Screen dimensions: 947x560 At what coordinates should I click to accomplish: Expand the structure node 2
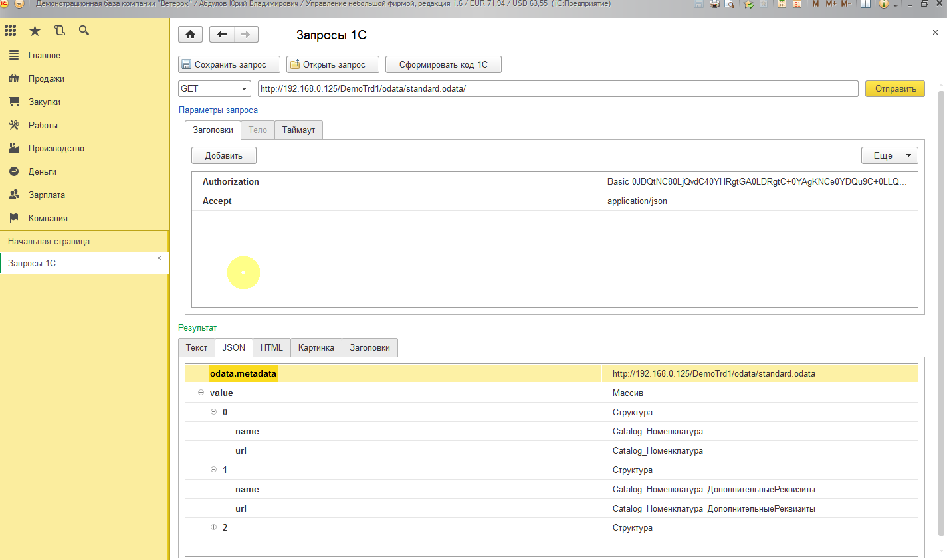(x=213, y=527)
